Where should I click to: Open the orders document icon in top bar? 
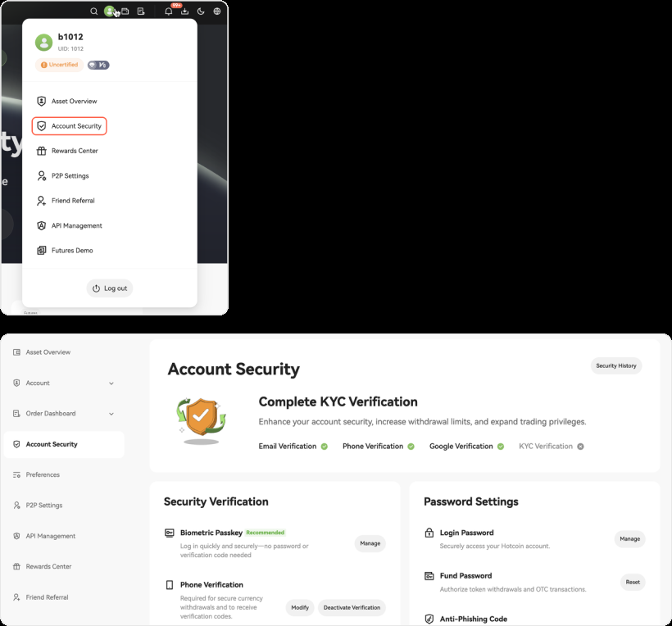[141, 11]
